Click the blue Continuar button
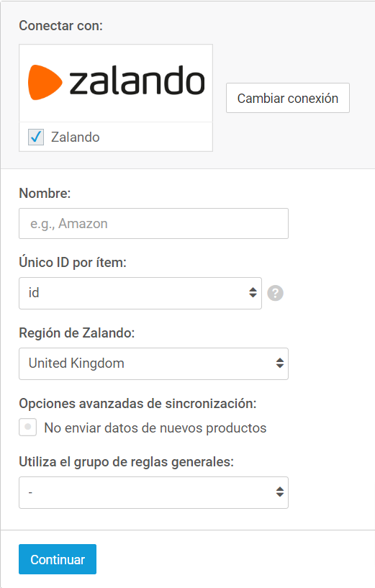 [x=58, y=559]
